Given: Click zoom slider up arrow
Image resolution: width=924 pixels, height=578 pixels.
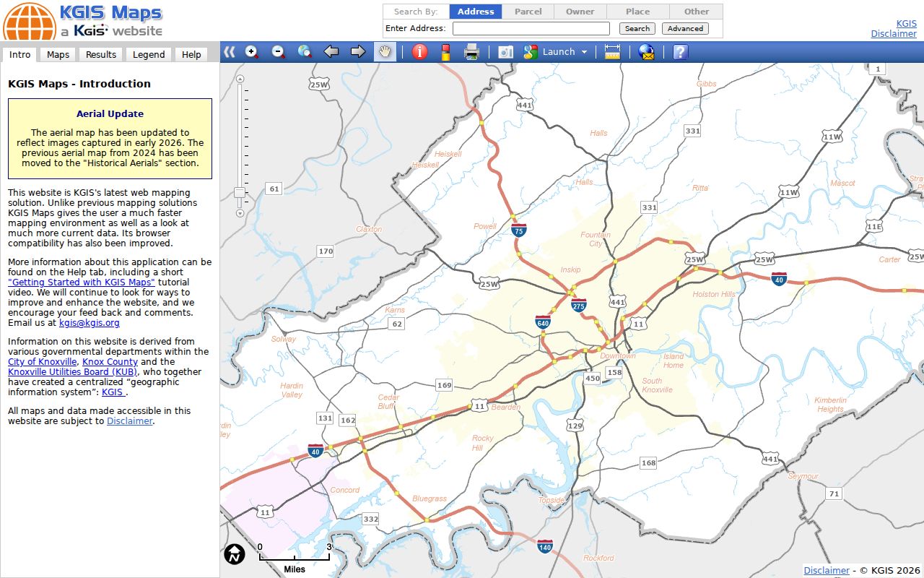Looking at the screenshot, I should 240,79.
